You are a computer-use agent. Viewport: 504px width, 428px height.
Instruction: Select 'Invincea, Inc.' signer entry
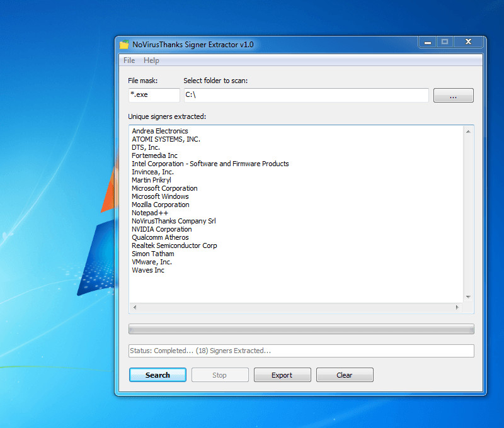click(152, 172)
